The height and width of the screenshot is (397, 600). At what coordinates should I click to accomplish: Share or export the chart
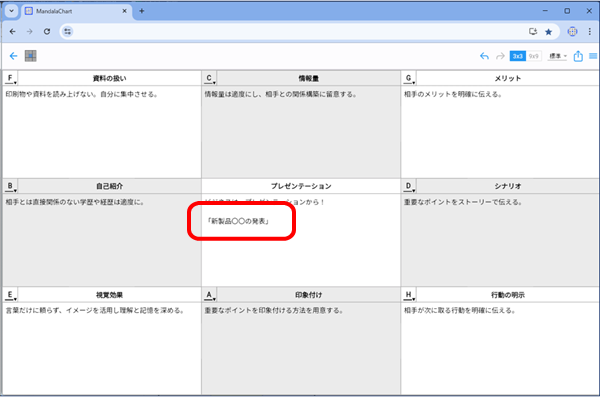click(x=578, y=56)
